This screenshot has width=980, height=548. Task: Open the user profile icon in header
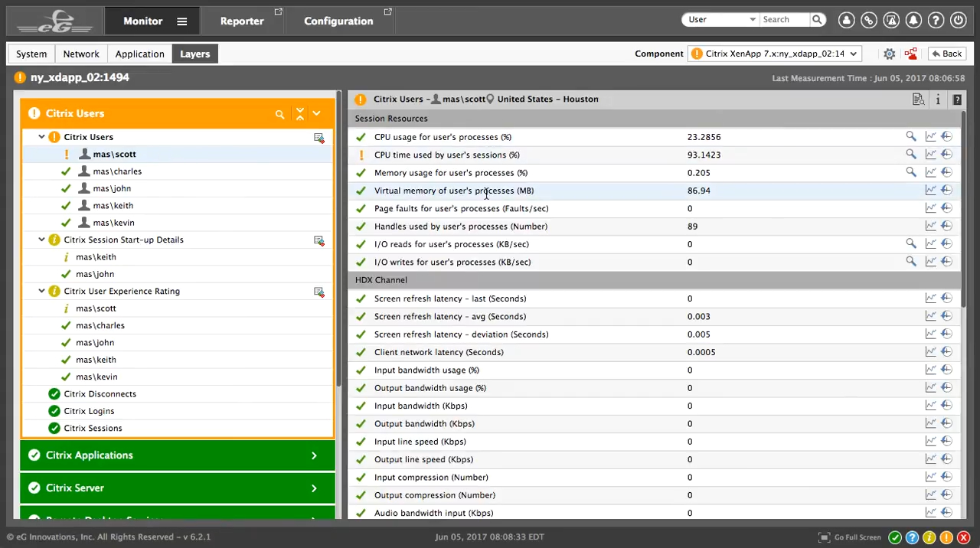pyautogui.click(x=846, y=21)
